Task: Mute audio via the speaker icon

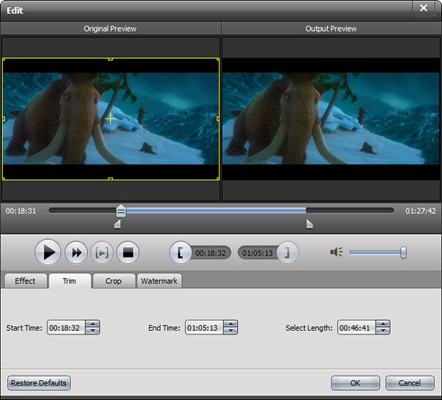Action: 336,252
